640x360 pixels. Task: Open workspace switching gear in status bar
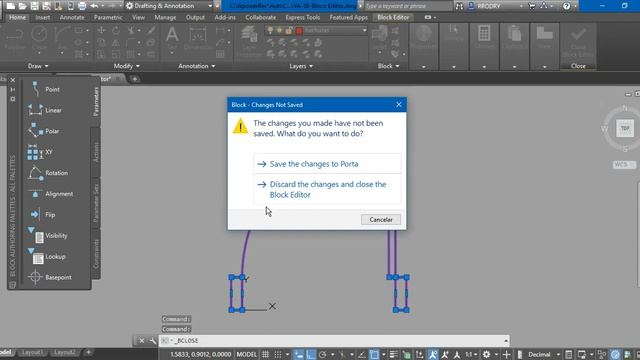click(x=487, y=354)
